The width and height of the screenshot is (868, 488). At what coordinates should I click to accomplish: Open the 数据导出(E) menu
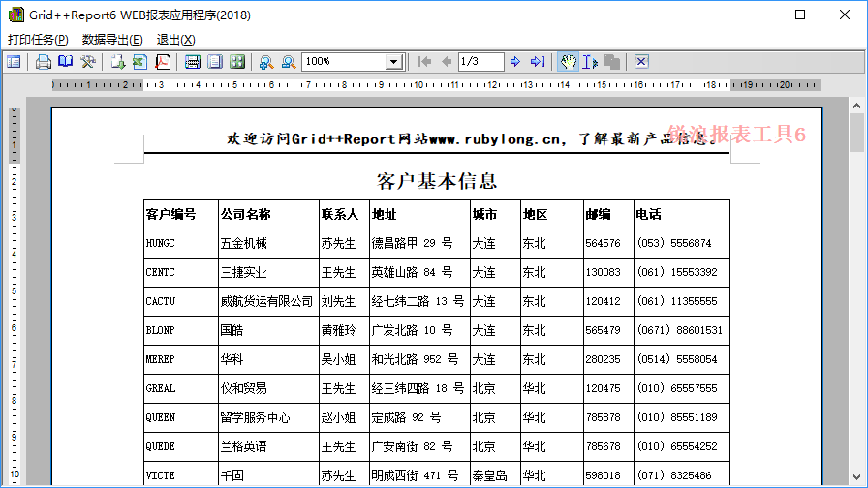(112, 40)
